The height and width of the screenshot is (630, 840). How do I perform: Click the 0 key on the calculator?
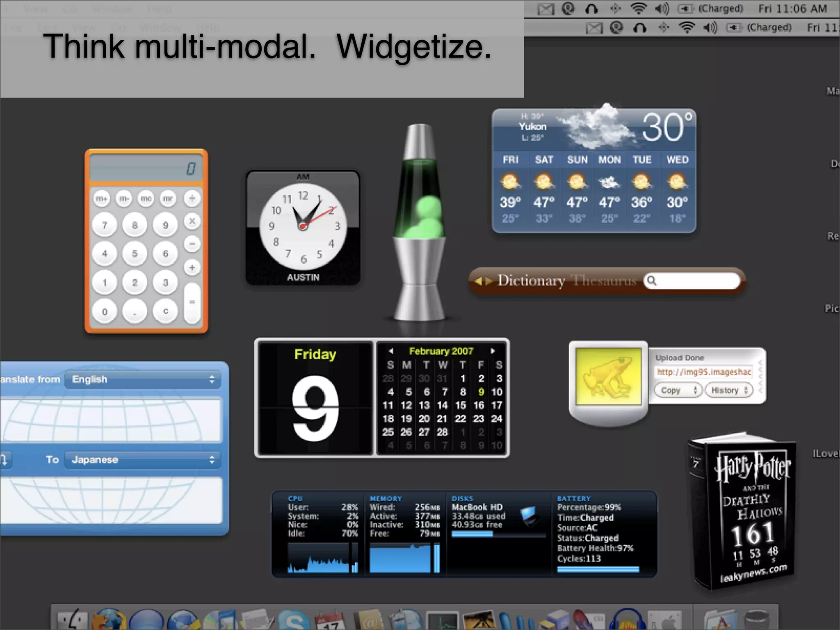[105, 311]
